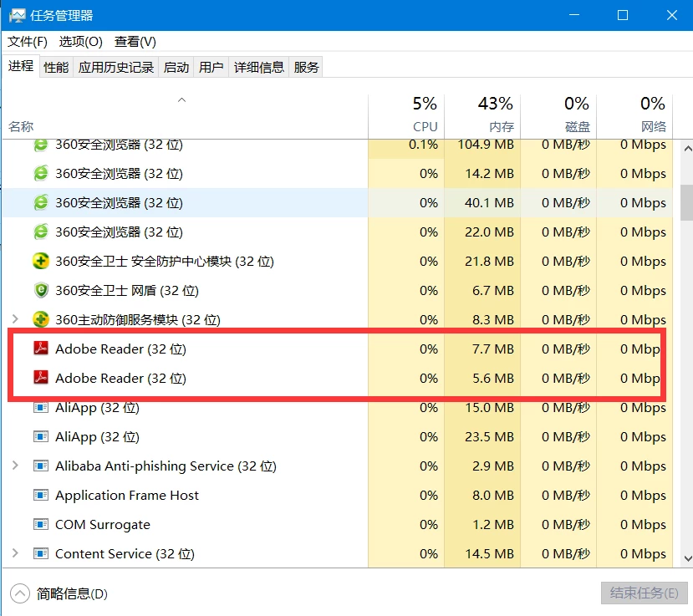Screen dimensions: 693x616
Task: Close the 任务管理器 window
Action: click(672, 15)
